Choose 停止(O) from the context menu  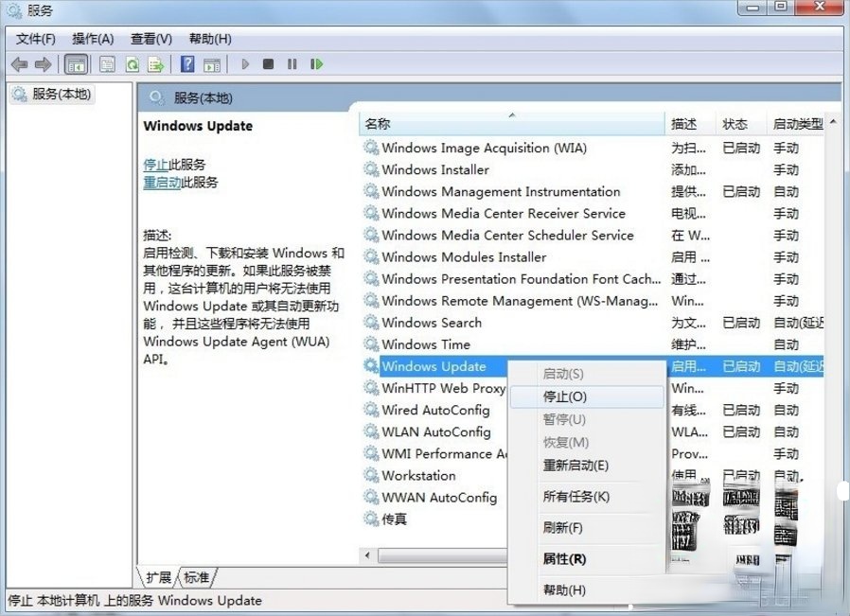coord(561,396)
